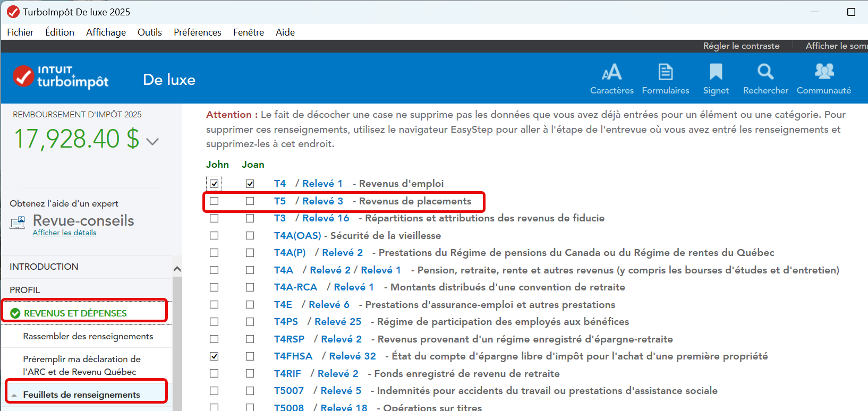Go to the Profil section
868x411 pixels.
pos(25,290)
